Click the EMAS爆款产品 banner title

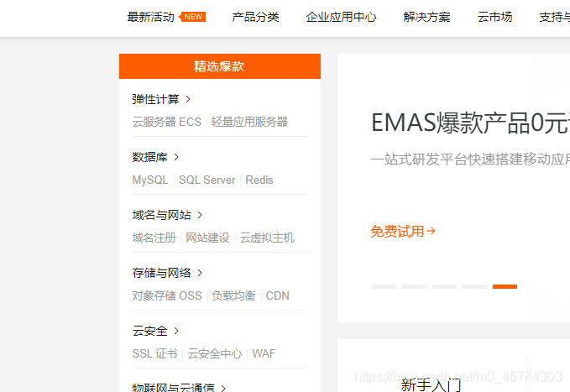(470, 123)
